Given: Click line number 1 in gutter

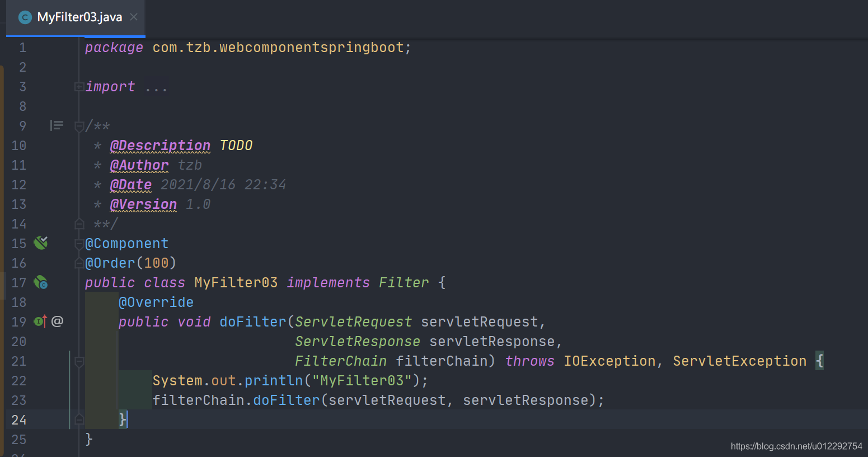Looking at the screenshot, I should click(23, 48).
